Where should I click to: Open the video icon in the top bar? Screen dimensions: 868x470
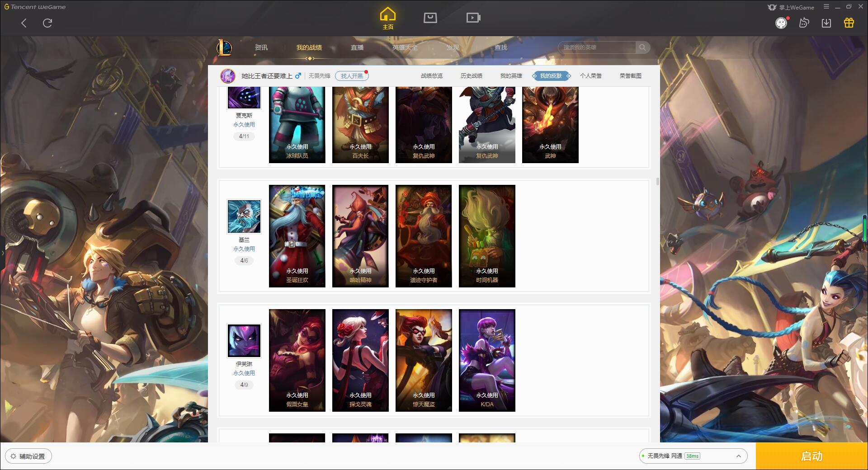[473, 18]
